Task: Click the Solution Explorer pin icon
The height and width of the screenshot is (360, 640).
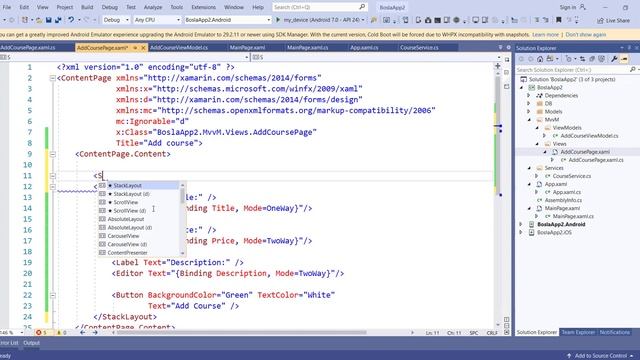Action: (629, 48)
